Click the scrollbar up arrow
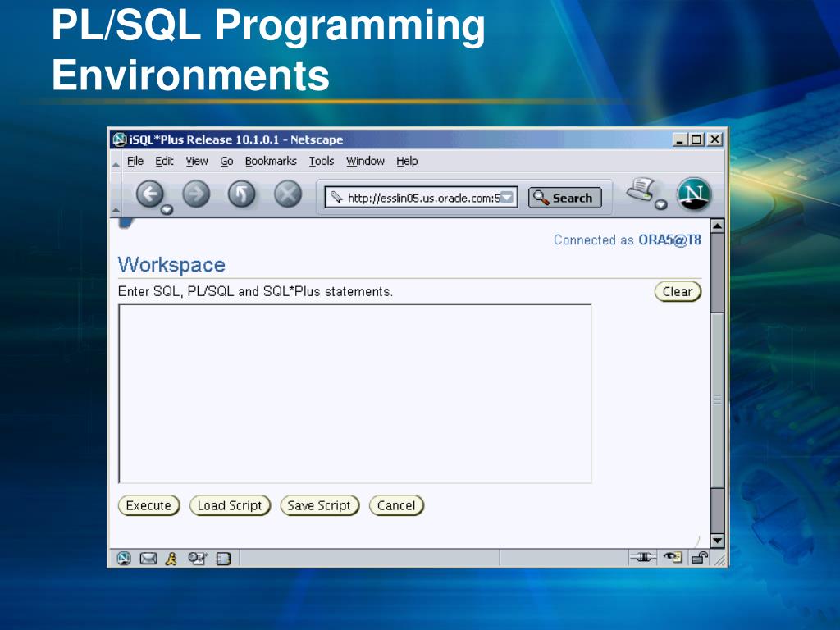This screenshot has width=840, height=630. point(717,226)
